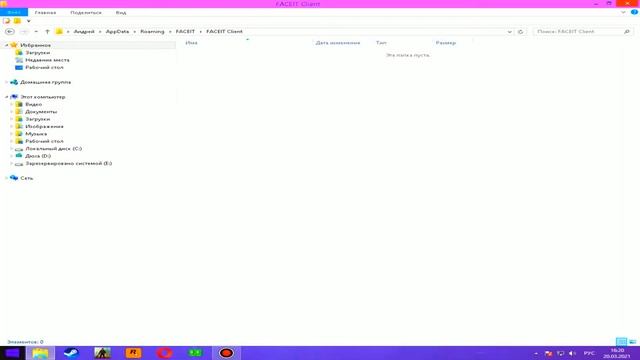Screen dimensions: 640x360
Task: Expand the ribbon with the chevron
Action: (x=623, y=12)
